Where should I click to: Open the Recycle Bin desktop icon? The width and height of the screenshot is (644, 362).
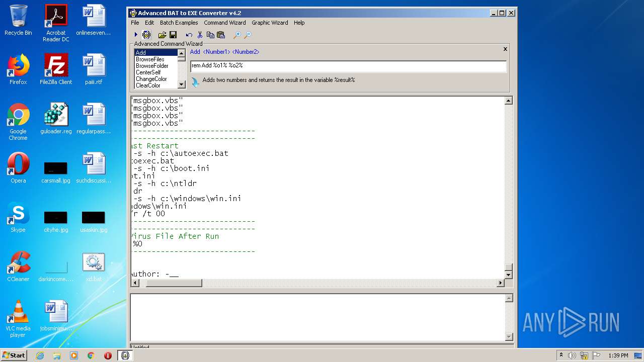tap(18, 20)
